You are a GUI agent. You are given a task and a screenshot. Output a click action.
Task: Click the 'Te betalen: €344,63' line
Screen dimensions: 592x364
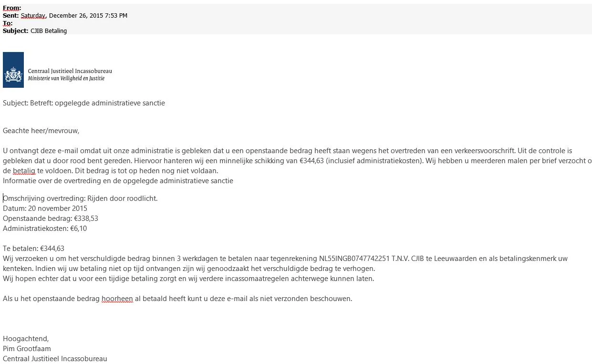33,248
